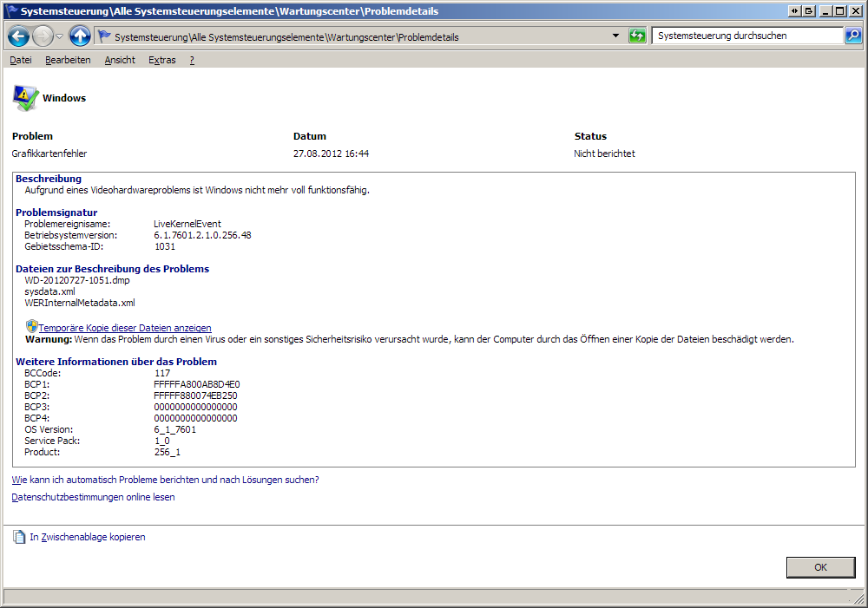Select the sysdata.xml file name

pos(49,291)
